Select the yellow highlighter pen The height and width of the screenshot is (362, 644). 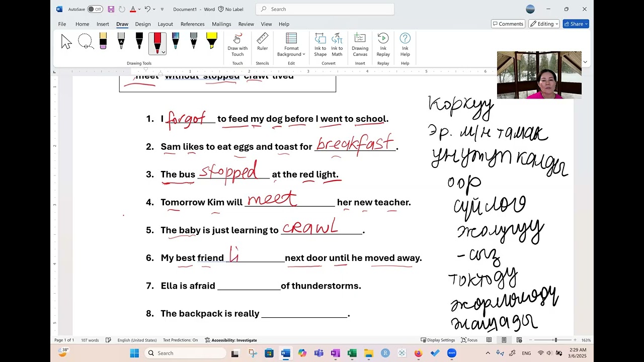212,41
